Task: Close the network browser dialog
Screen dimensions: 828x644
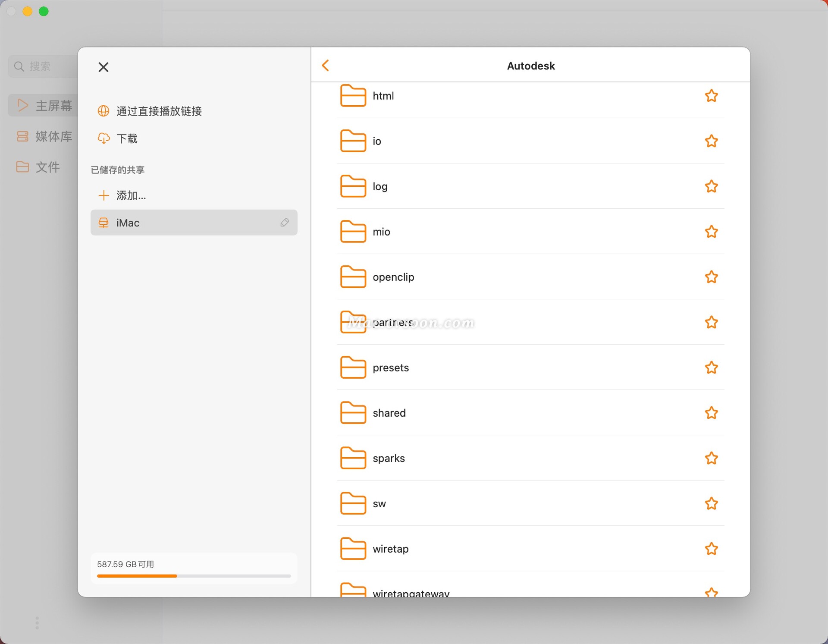Action: coord(103,67)
